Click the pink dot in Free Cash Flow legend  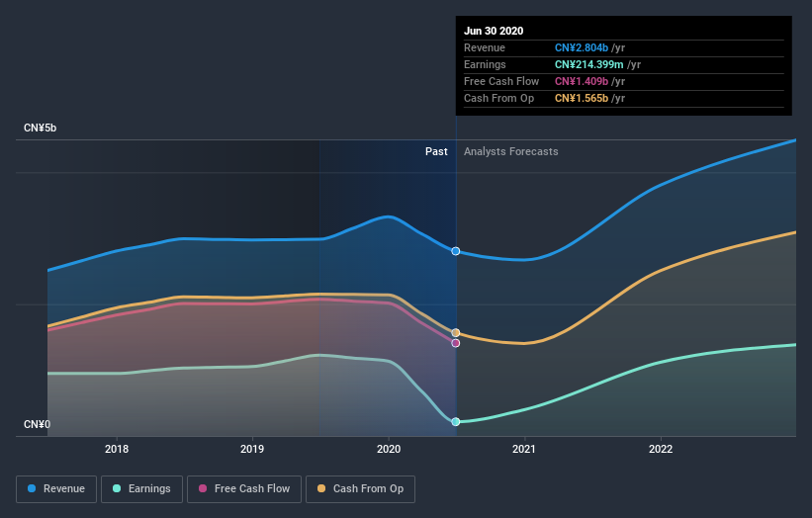click(203, 488)
